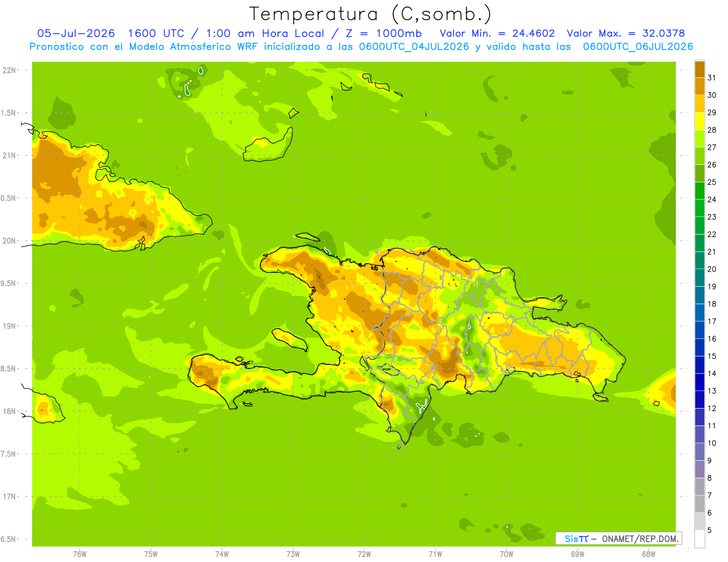728x562 pixels.
Task: Click the '71W' longitude axis label
Action: coord(435,554)
